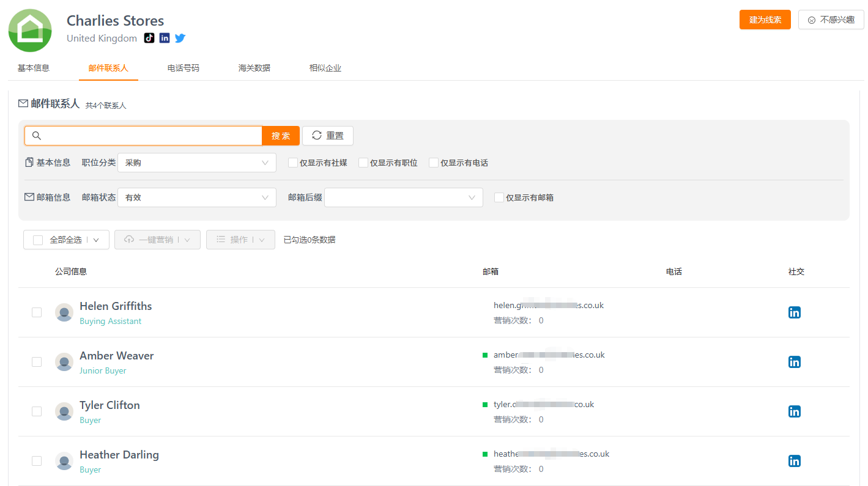Click the United Kingdom country label
Viewport: 868px width, 486px height.
102,38
